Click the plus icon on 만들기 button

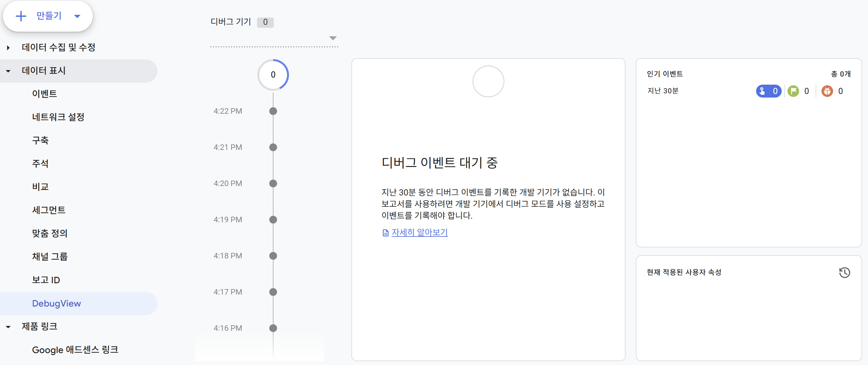[21, 16]
